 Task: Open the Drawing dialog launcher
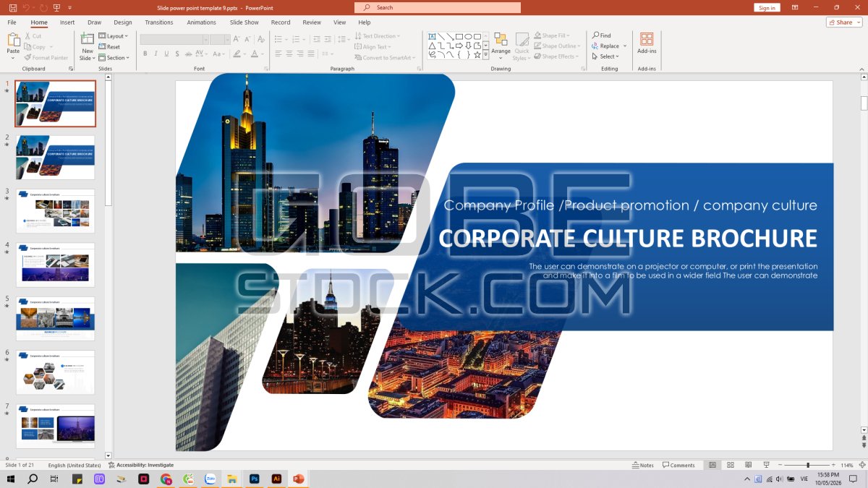tap(583, 69)
